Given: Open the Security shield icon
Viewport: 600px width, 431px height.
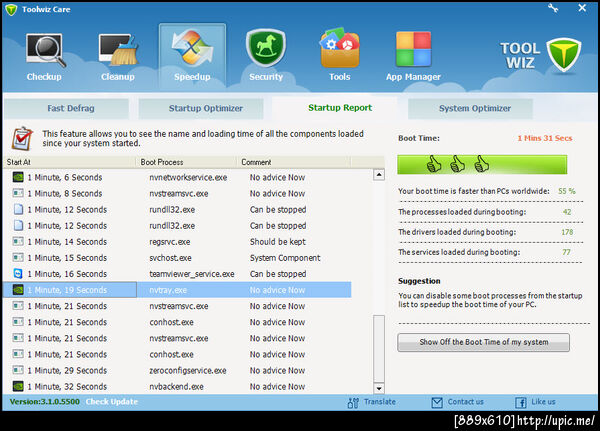Looking at the screenshot, I should point(266,48).
